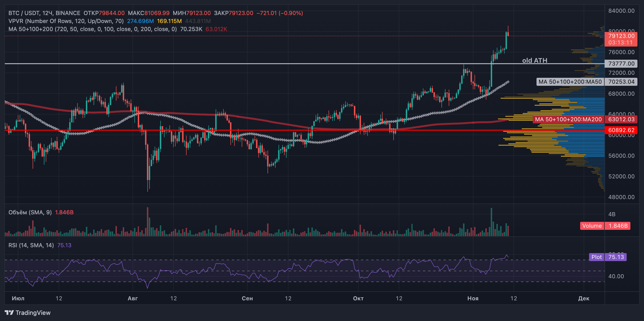The height and width of the screenshot is (321, 644).
Task: Select the MA 50+100+200 indicator legend
Action: pyautogui.click(x=92, y=29)
